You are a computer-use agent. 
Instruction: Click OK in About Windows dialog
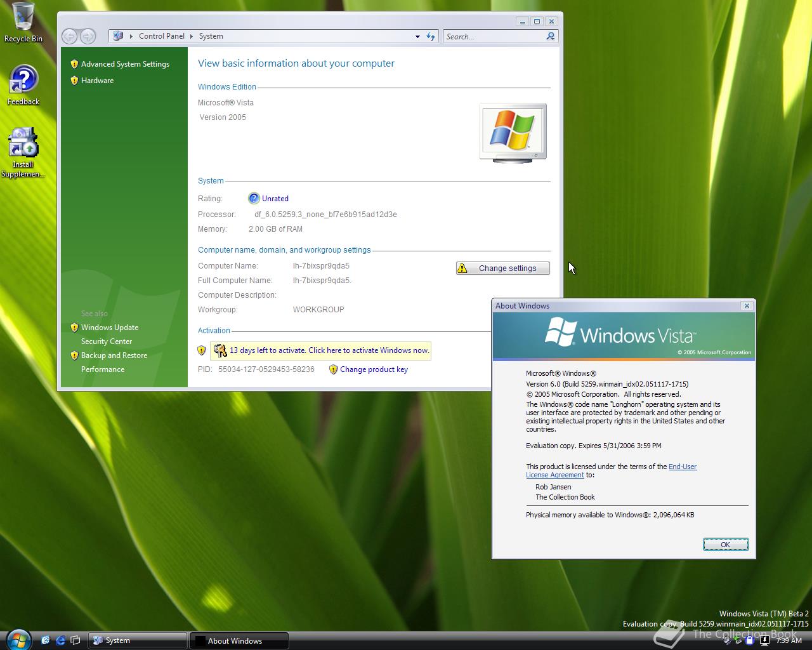(x=726, y=545)
